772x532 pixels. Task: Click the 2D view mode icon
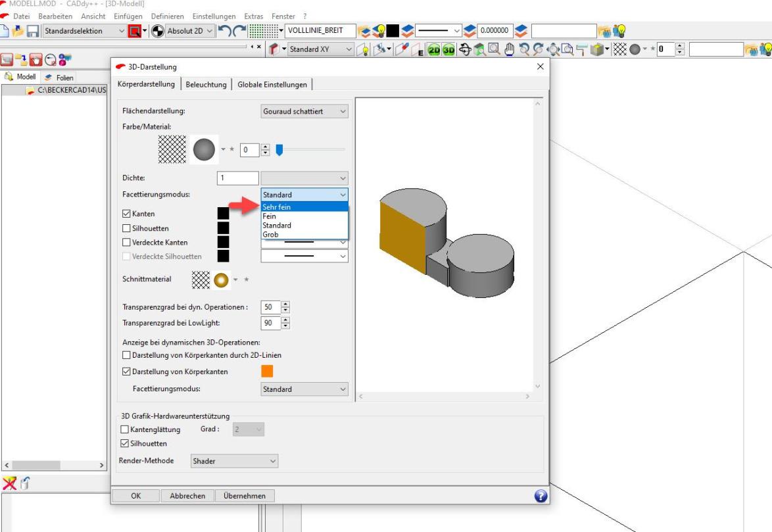point(434,49)
